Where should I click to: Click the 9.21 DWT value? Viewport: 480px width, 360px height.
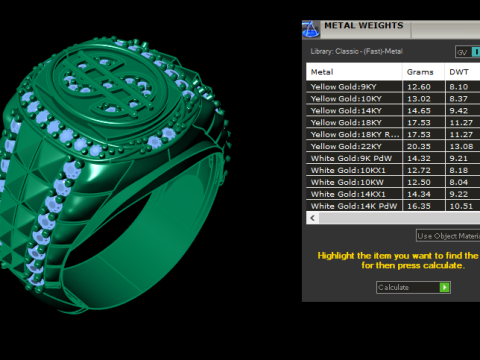click(x=459, y=159)
